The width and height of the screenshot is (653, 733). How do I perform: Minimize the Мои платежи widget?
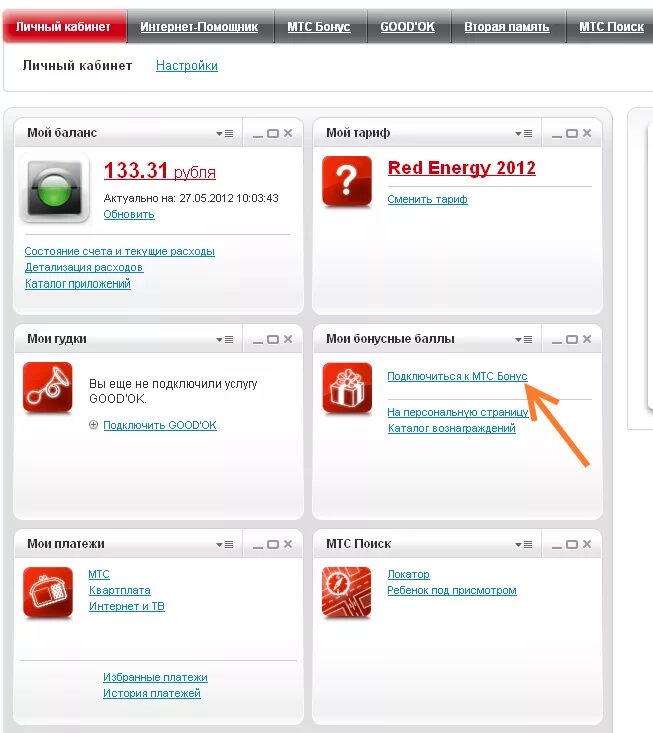(258, 545)
